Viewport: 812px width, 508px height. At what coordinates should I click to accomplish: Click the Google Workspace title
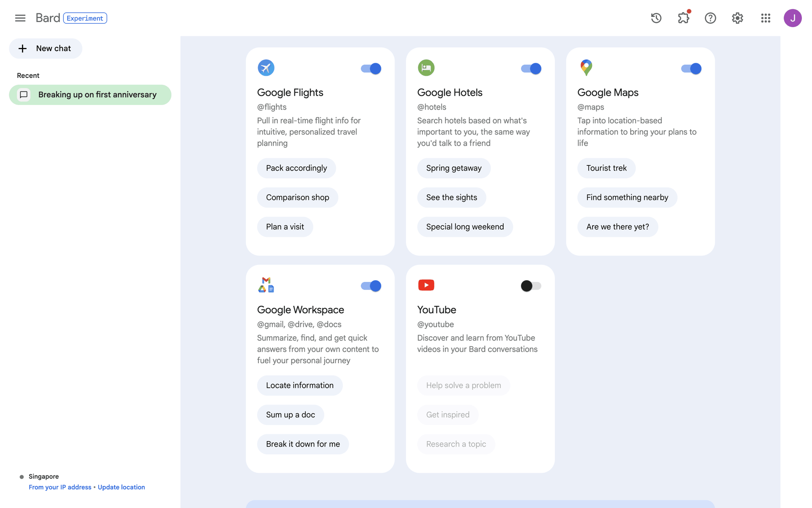point(301,310)
